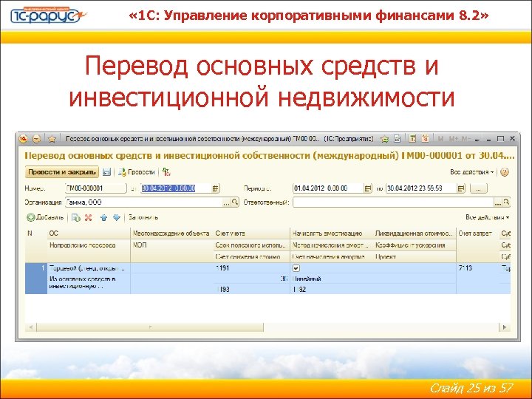
Task: Toggle Начислять амортизацию checkbox in row 1
Action: point(296,268)
